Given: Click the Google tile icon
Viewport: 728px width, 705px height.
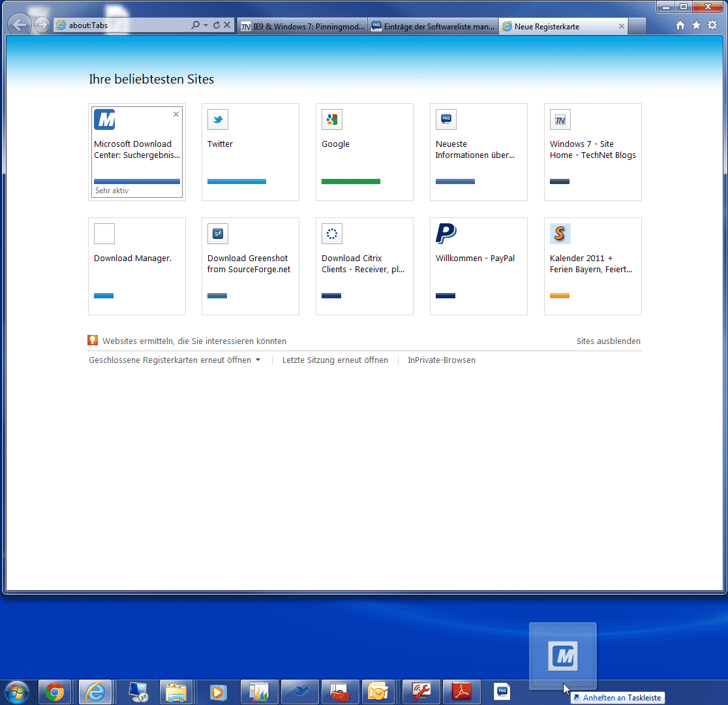Looking at the screenshot, I should 332,119.
